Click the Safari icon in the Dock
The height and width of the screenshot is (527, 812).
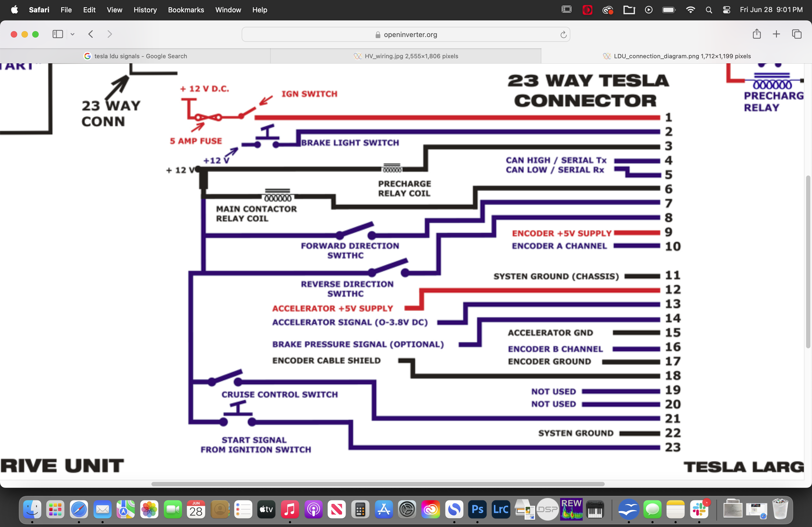pos(79,509)
